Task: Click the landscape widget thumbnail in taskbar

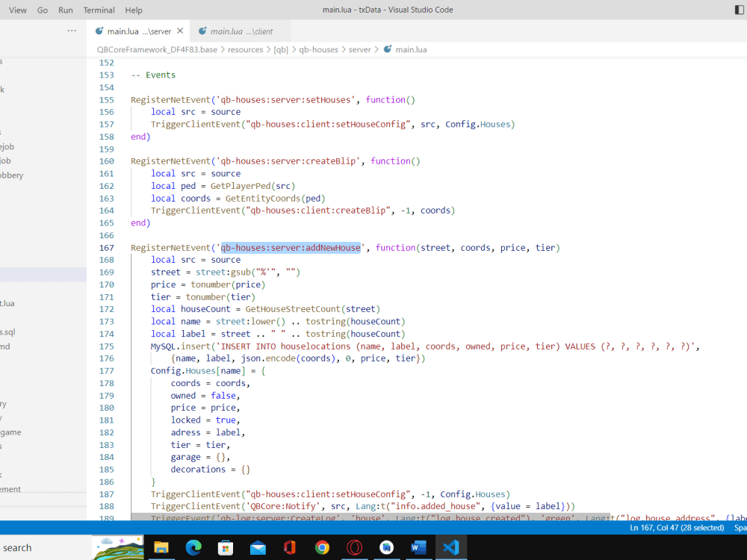Action: 118,548
